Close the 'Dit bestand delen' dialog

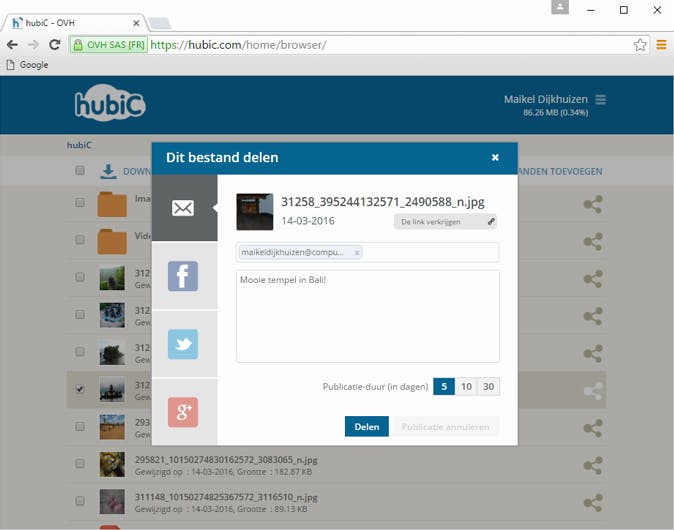pyautogui.click(x=495, y=157)
